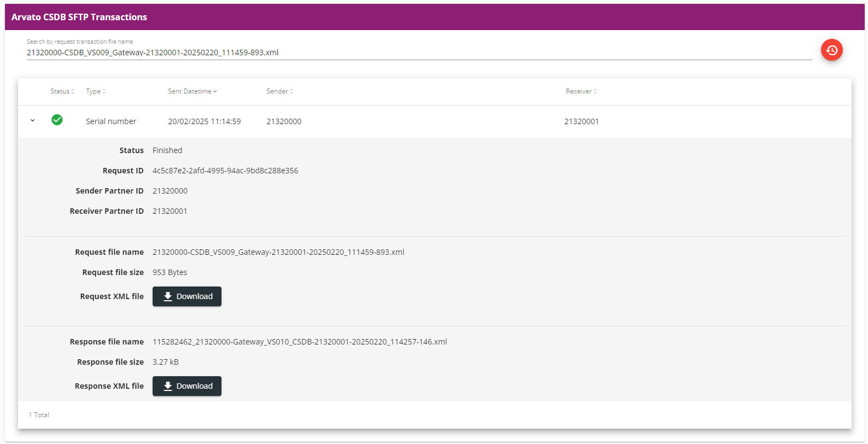The width and height of the screenshot is (868, 444).
Task: Click the Sender Partner ID value 21320000
Action: [x=170, y=191]
